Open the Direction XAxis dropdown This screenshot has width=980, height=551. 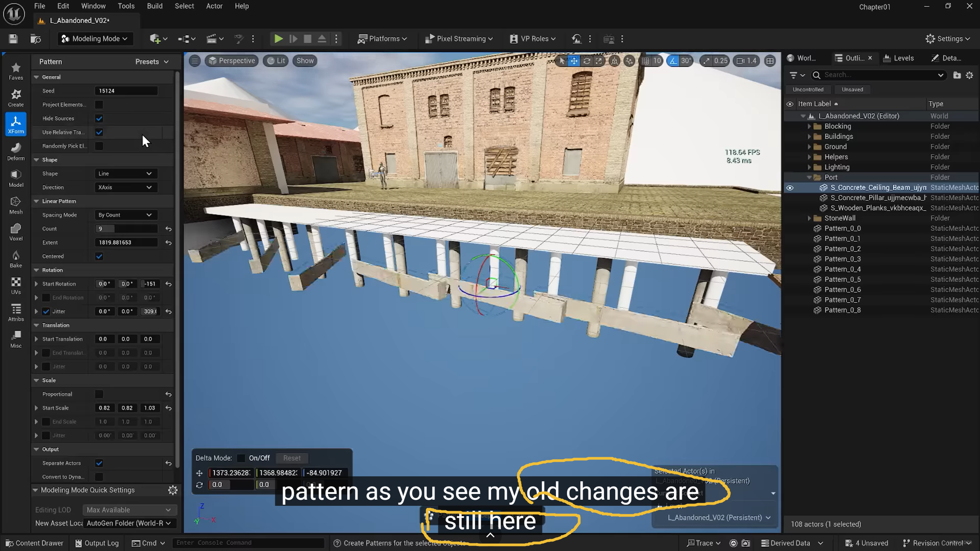click(x=125, y=187)
